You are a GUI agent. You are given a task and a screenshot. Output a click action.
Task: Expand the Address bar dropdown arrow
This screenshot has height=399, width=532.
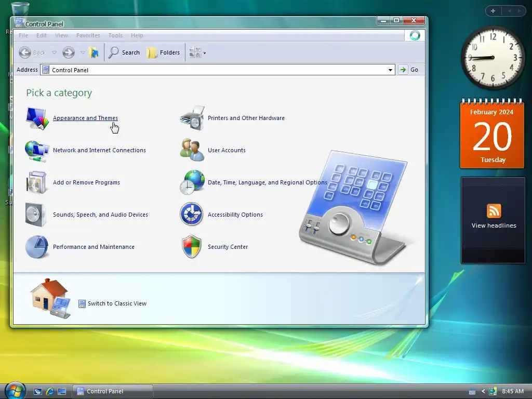[x=390, y=70]
